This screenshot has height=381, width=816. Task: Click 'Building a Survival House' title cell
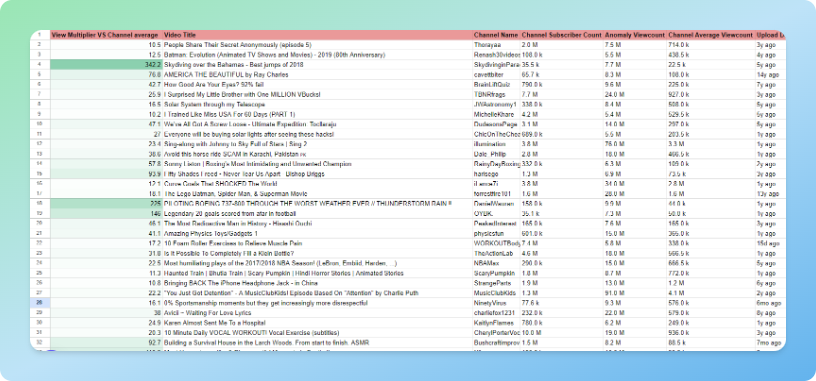click(317, 342)
